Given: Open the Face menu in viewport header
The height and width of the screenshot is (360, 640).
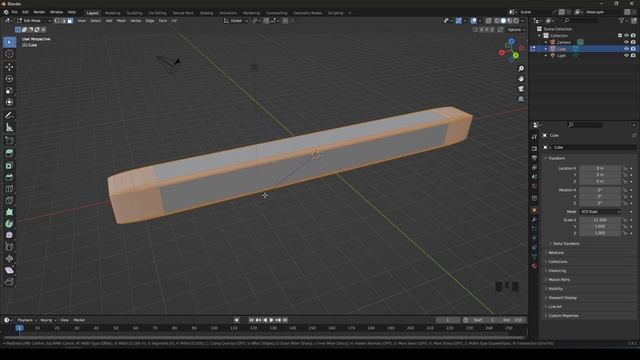Looking at the screenshot, I should (162, 20).
